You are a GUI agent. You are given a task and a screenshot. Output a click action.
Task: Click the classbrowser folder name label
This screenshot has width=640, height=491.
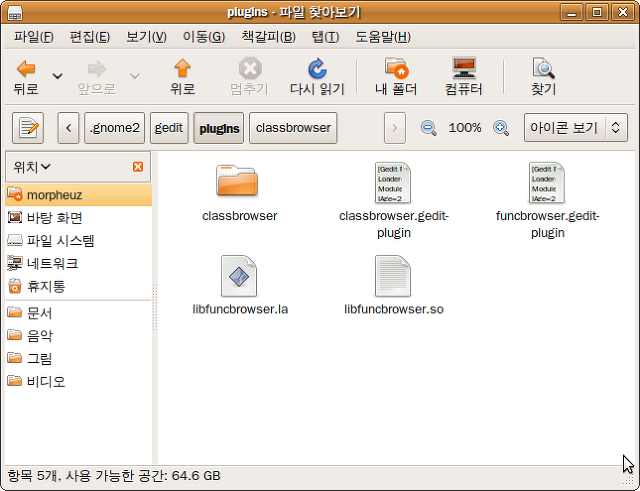(x=240, y=216)
